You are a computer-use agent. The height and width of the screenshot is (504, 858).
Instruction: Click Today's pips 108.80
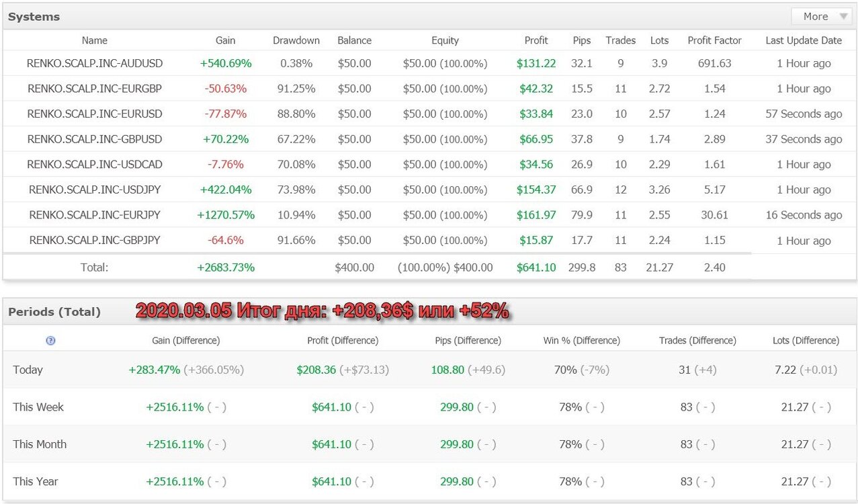447,370
